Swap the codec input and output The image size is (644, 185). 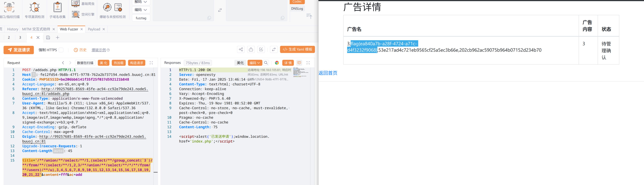tap(220, 10)
